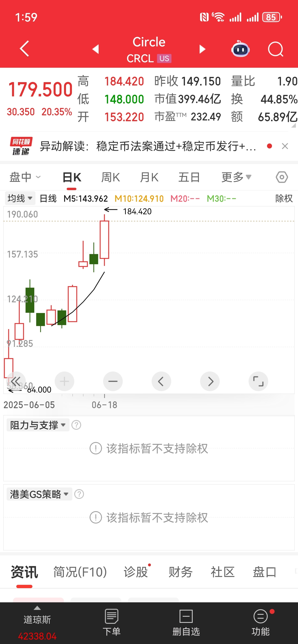Screen dimensions: 298x644
Task: Open the AI robot assistant icon
Action: (240, 49)
